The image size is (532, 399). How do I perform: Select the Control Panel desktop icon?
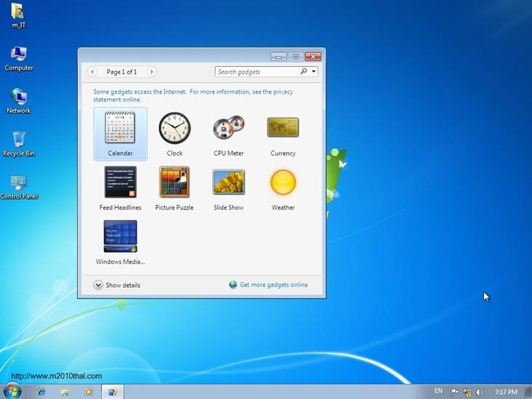click(x=19, y=187)
